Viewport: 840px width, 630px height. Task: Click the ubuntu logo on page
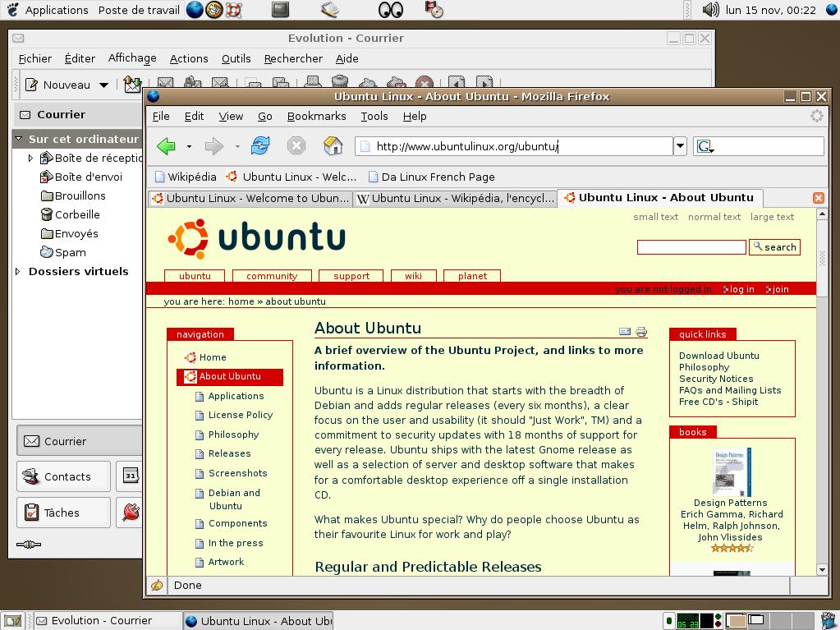click(257, 239)
